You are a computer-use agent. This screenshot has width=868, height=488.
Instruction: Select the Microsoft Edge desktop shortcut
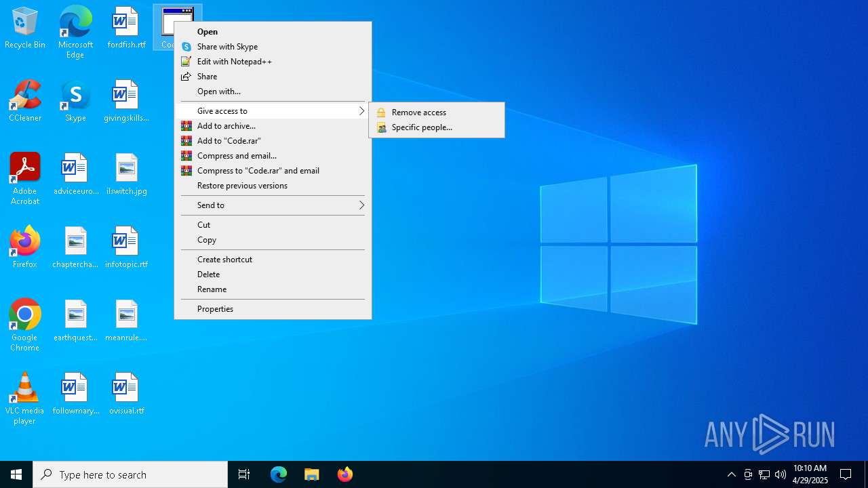point(75,33)
